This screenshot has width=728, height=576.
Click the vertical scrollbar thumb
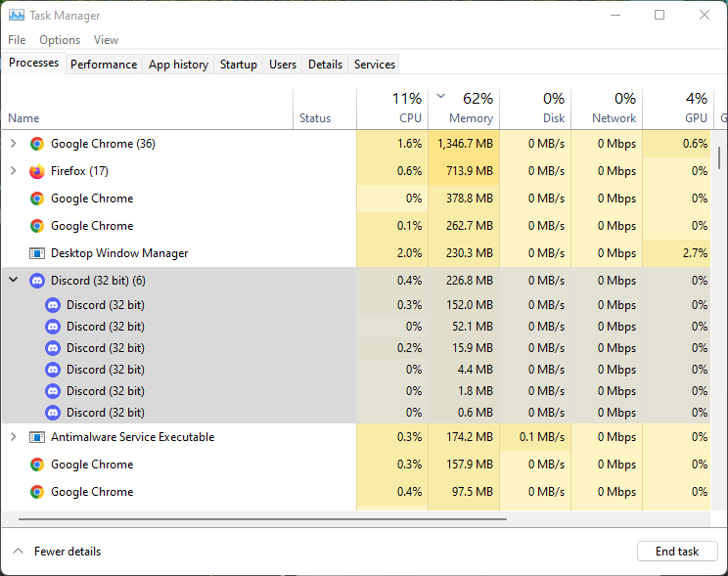(719, 157)
